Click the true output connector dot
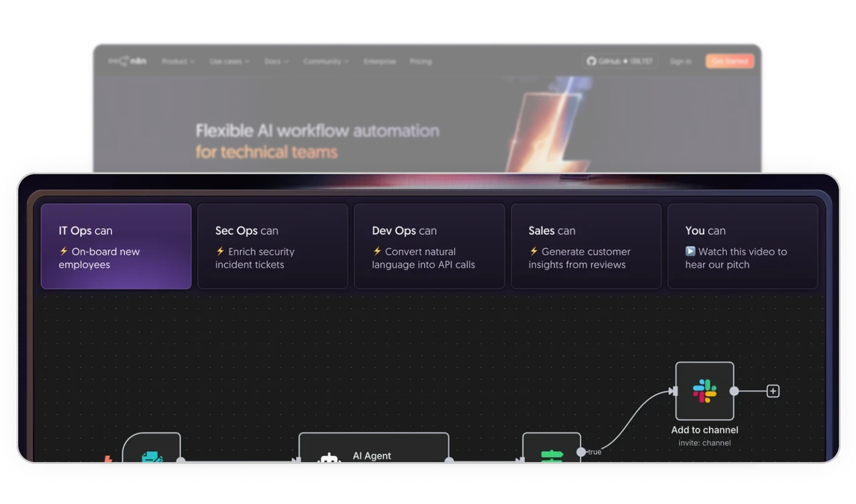The height and width of the screenshot is (504, 856). click(x=581, y=452)
